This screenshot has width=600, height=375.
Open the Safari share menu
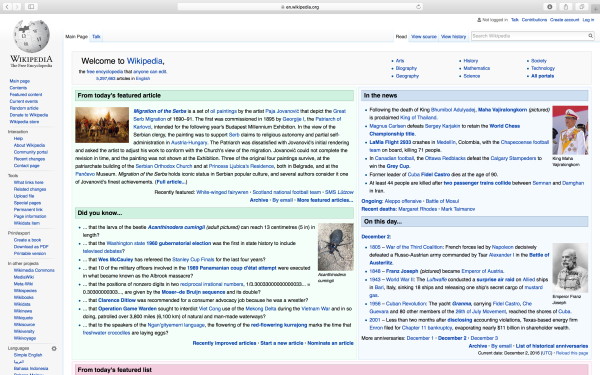coord(566,7)
